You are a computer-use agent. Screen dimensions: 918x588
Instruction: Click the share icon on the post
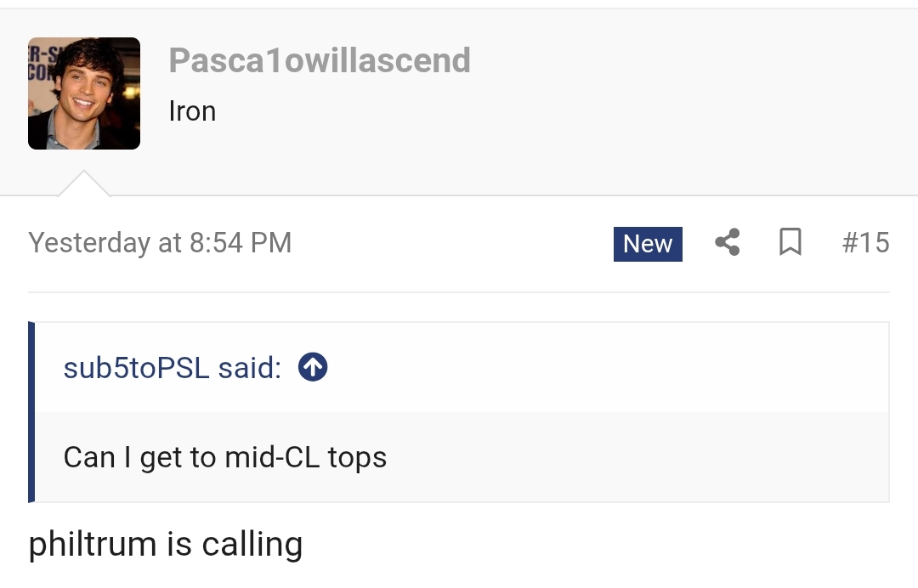click(727, 243)
